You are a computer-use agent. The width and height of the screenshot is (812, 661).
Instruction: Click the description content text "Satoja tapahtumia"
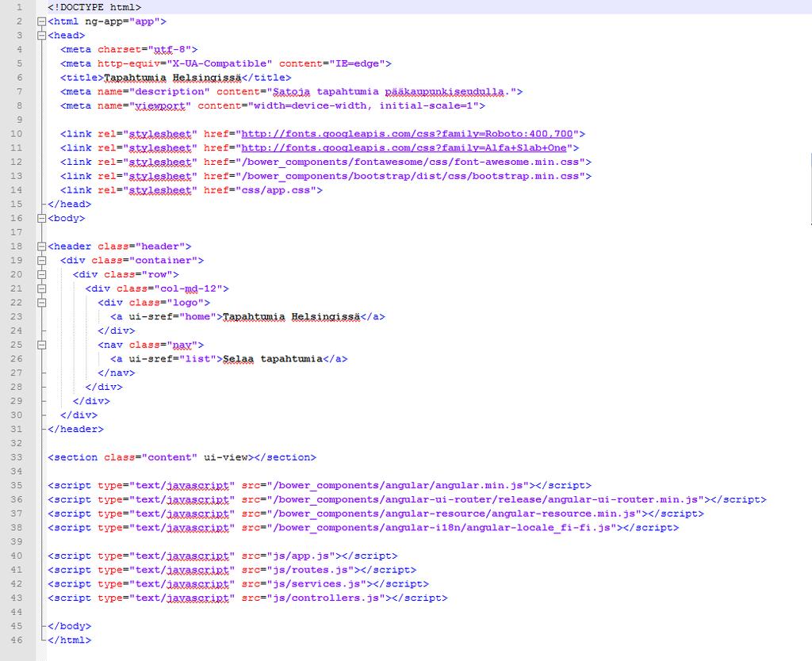pos(326,92)
